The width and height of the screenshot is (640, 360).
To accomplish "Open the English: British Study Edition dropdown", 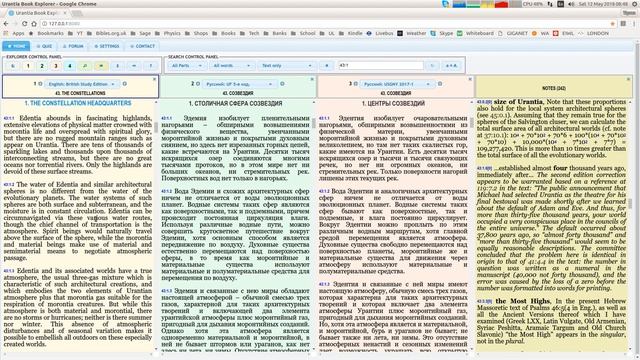I will click(x=82, y=84).
